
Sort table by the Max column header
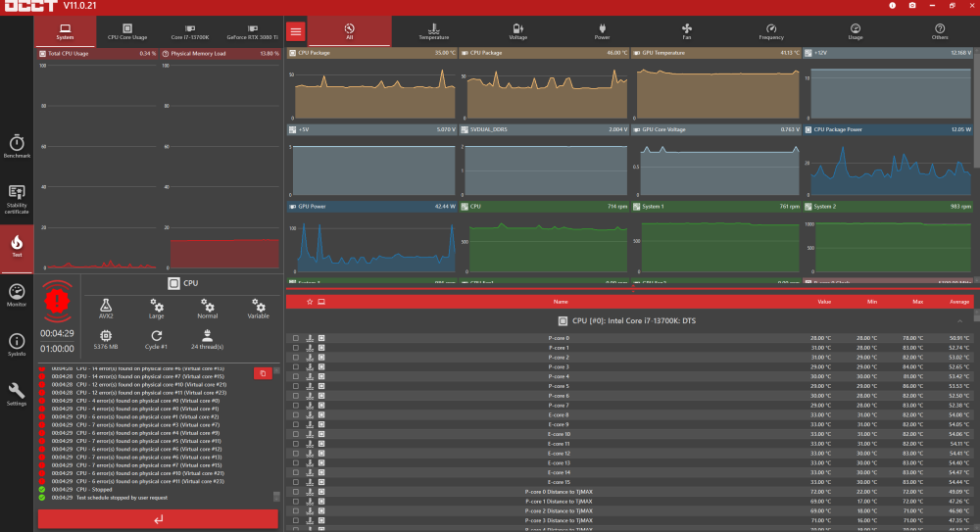pyautogui.click(x=917, y=302)
